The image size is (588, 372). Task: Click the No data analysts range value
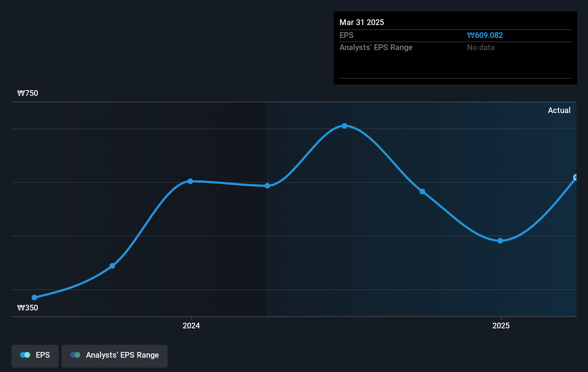pyautogui.click(x=481, y=47)
